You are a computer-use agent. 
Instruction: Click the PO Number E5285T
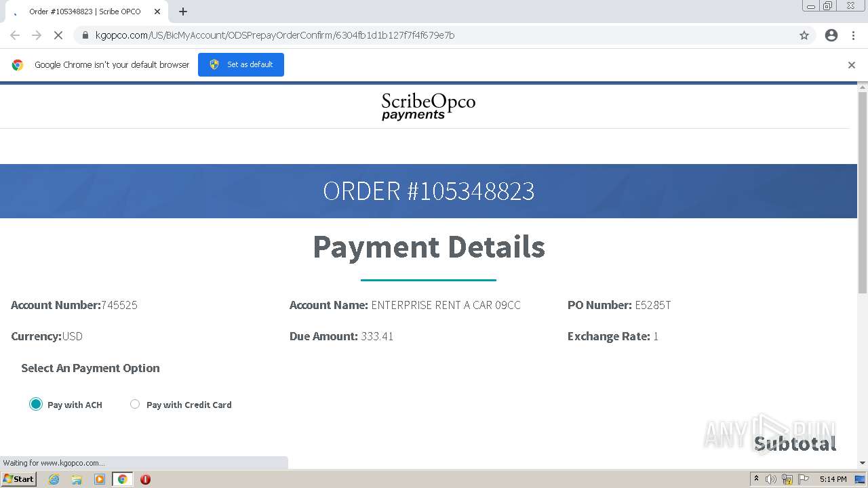tap(619, 305)
